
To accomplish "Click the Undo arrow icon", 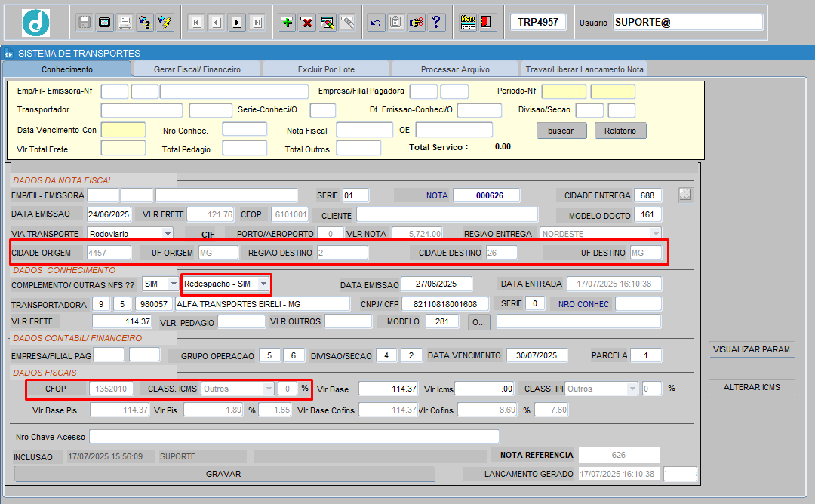I will pos(375,22).
